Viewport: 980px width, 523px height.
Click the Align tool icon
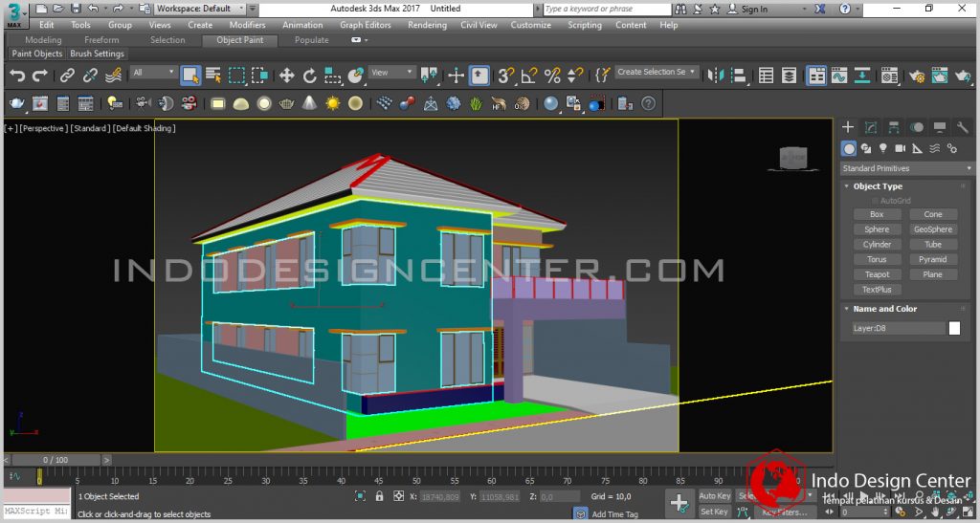point(739,76)
